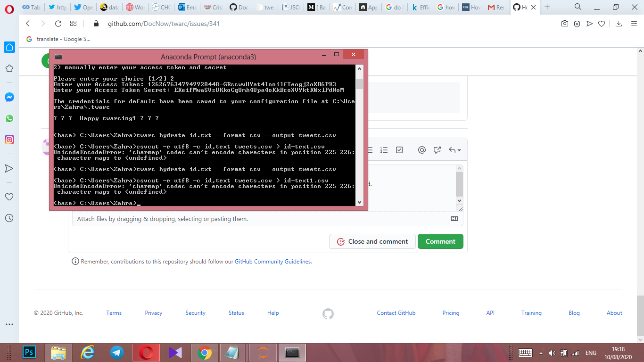
Task: Switch to the DocNow twarc issue tab
Action: pos(521,7)
